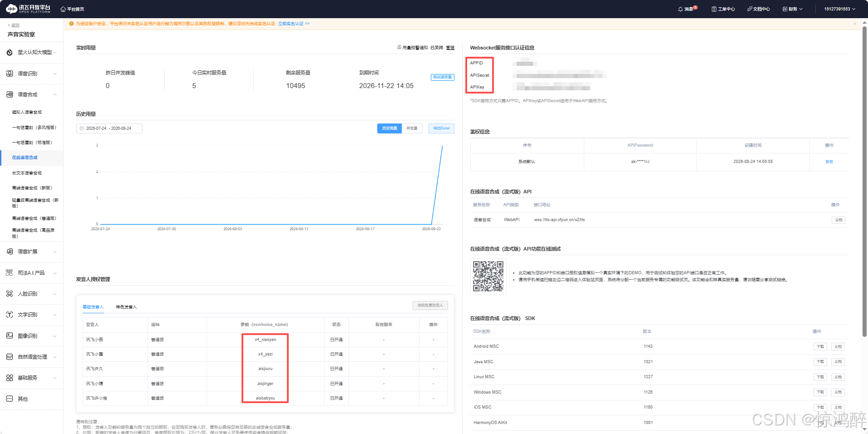Switch to the 特色发音人 tab
The image size is (868, 434).
tap(126, 307)
